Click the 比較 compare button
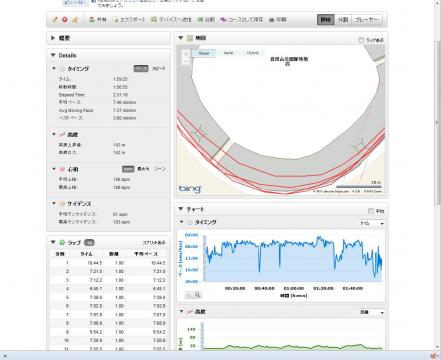Screen dimensions: 441x360 (x=206, y=20)
